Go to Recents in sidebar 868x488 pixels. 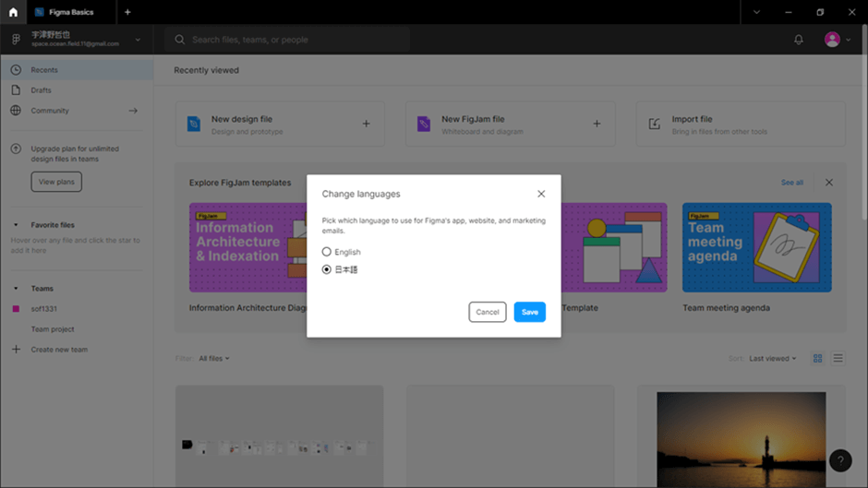[77, 70]
